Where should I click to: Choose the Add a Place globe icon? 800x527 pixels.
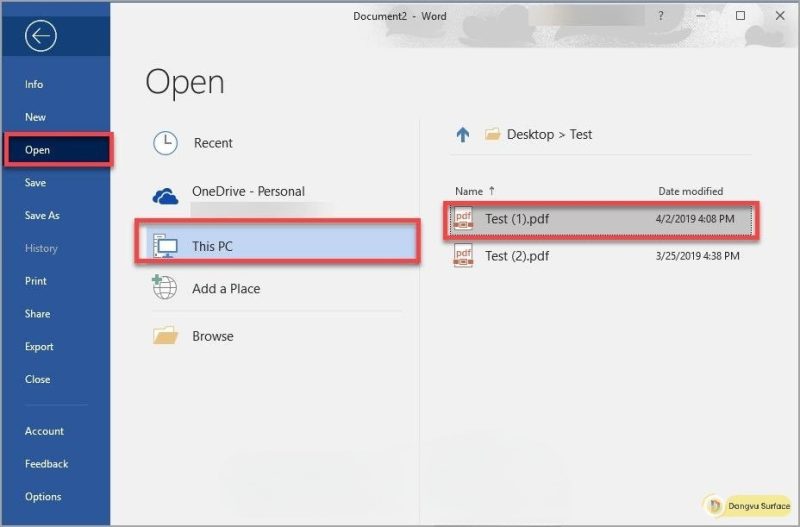click(164, 287)
